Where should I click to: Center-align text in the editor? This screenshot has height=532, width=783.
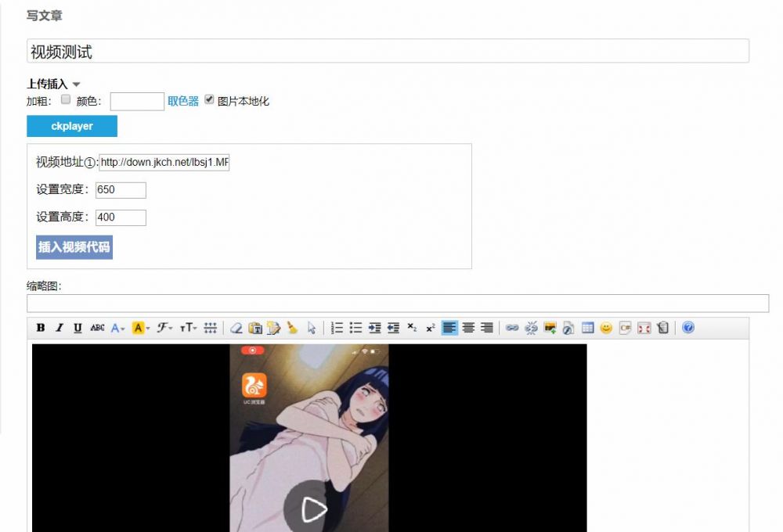[468, 329]
